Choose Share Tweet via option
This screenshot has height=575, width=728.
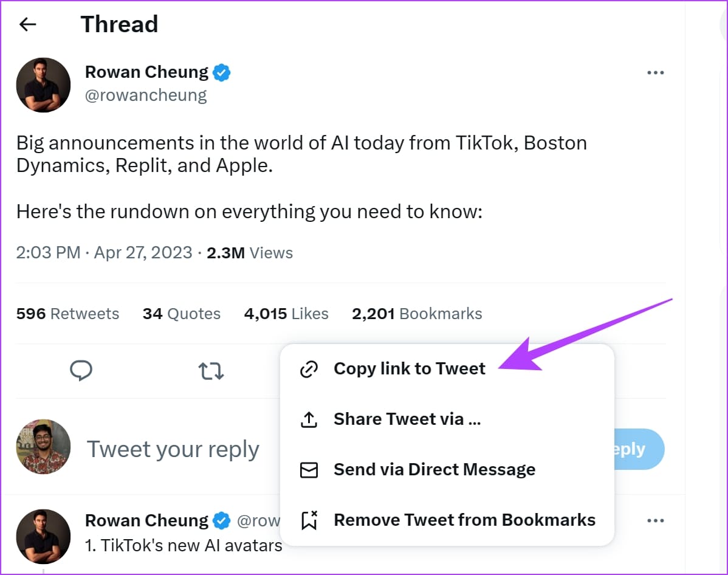click(407, 419)
